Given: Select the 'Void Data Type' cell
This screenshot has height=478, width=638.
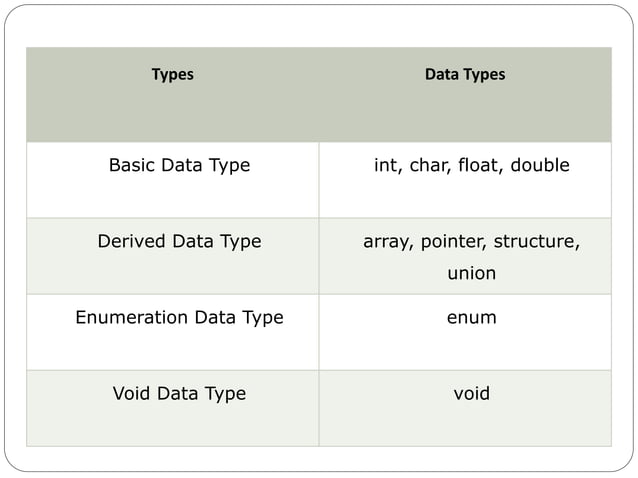Looking at the screenshot, I should 179,394.
